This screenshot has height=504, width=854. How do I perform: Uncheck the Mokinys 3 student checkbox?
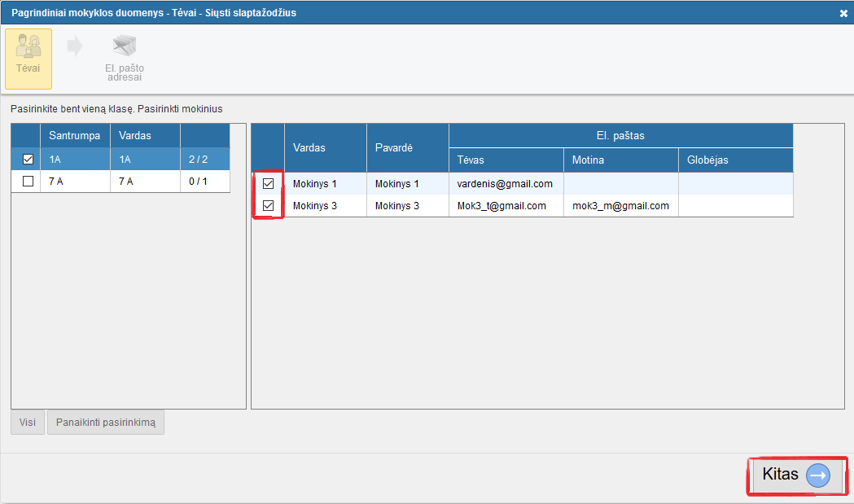point(268,205)
